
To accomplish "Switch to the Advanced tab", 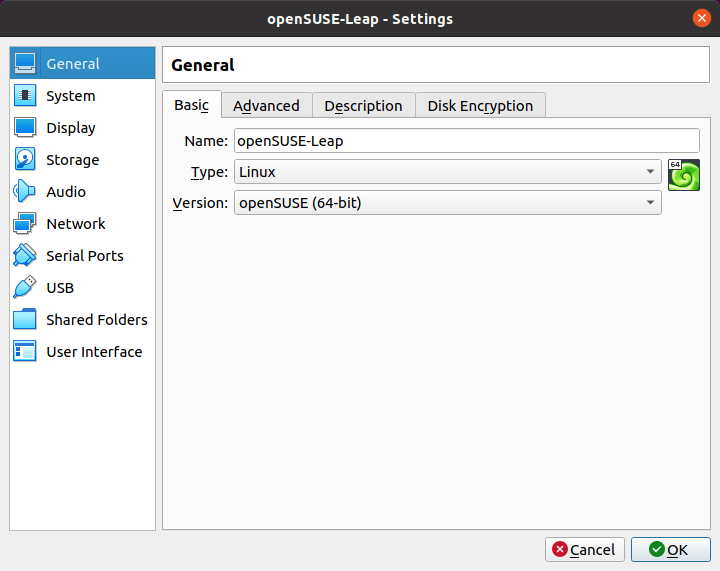I will [266, 106].
